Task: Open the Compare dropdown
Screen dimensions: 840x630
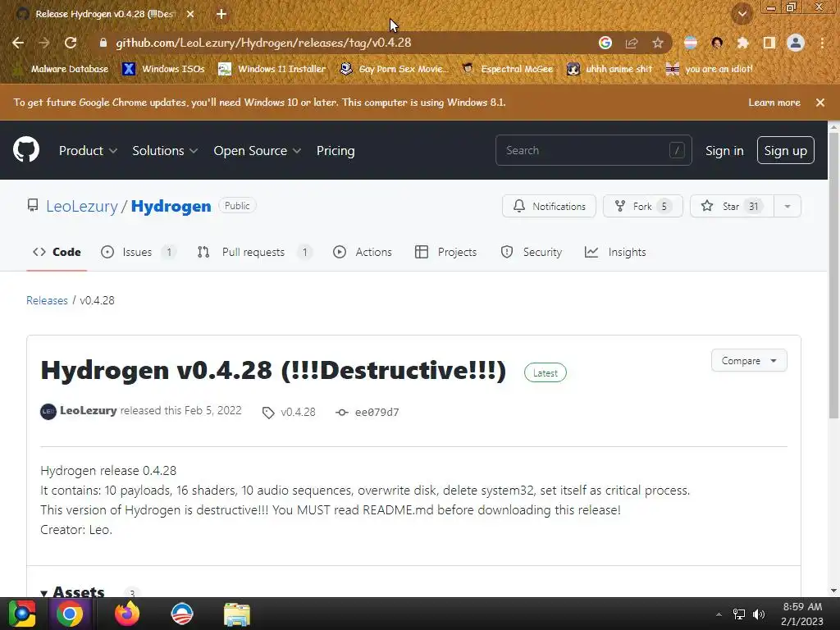Action: pyautogui.click(x=749, y=361)
